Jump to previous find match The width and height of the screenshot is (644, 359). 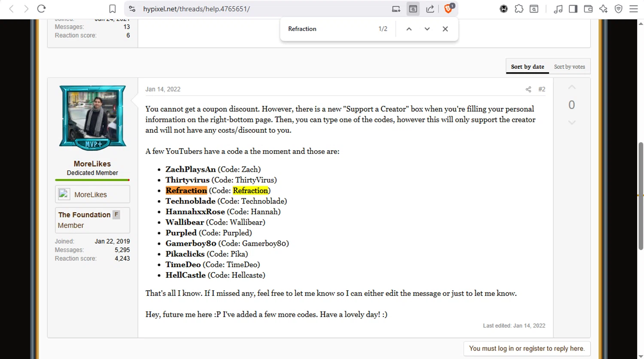pos(409,29)
